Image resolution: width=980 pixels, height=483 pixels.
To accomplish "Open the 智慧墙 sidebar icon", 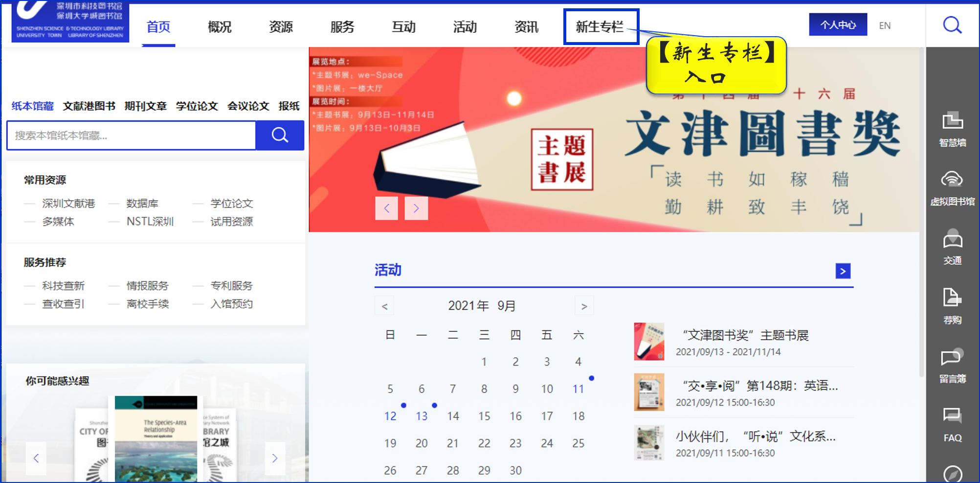I will pyautogui.click(x=952, y=128).
